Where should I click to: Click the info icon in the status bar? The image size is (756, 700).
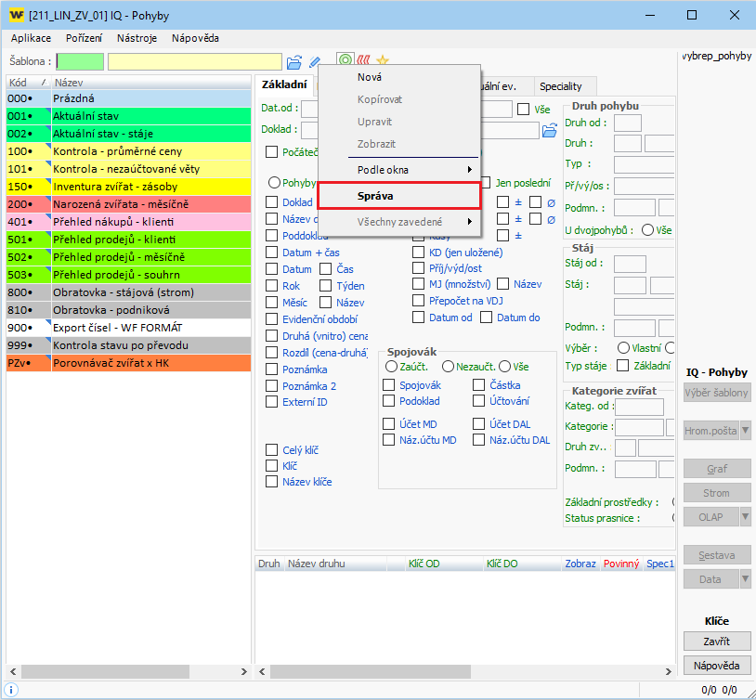click(10, 691)
